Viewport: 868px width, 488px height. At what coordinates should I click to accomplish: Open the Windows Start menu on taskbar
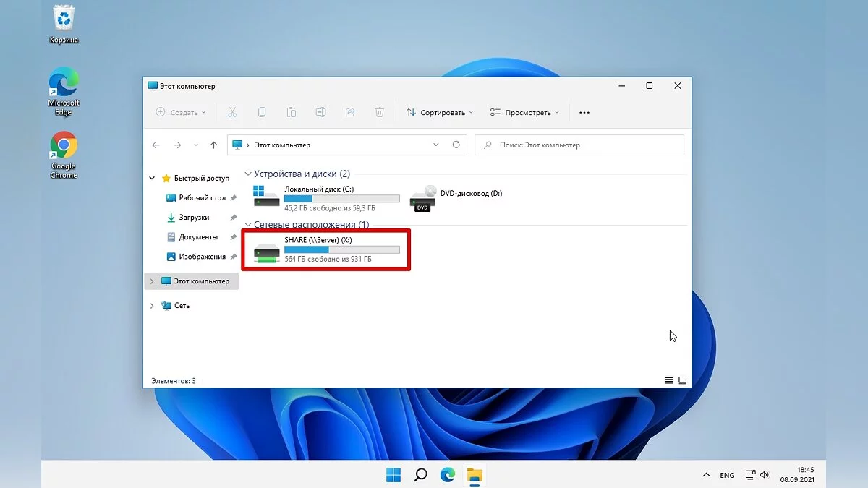pyautogui.click(x=393, y=475)
